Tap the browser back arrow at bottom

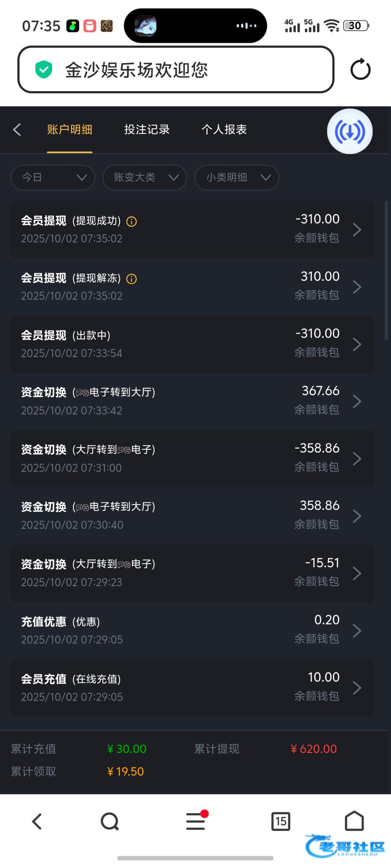[37, 821]
